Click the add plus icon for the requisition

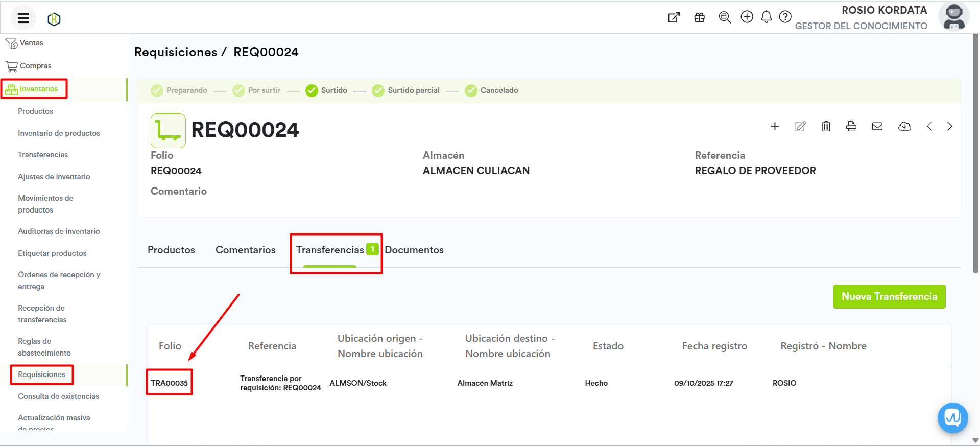point(775,126)
